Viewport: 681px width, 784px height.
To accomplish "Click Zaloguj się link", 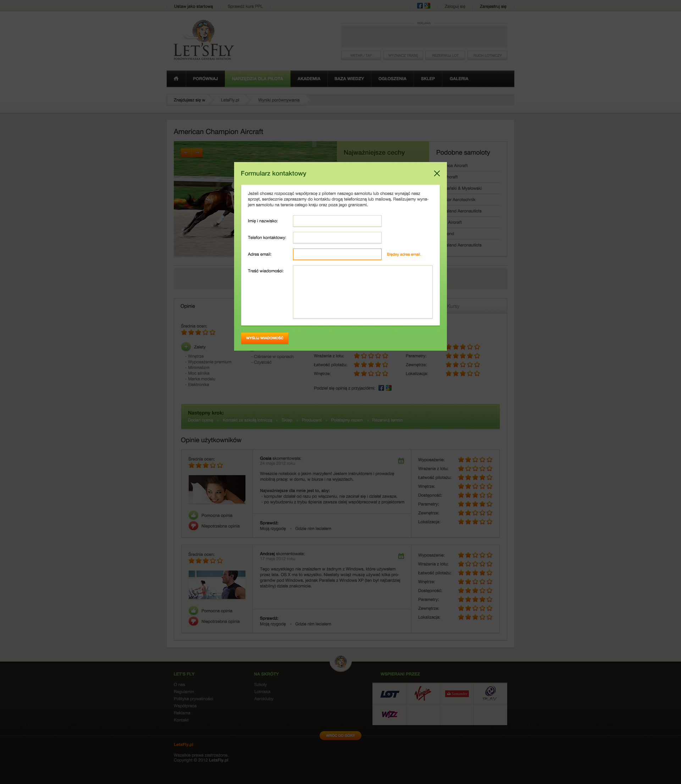I will click(455, 6).
